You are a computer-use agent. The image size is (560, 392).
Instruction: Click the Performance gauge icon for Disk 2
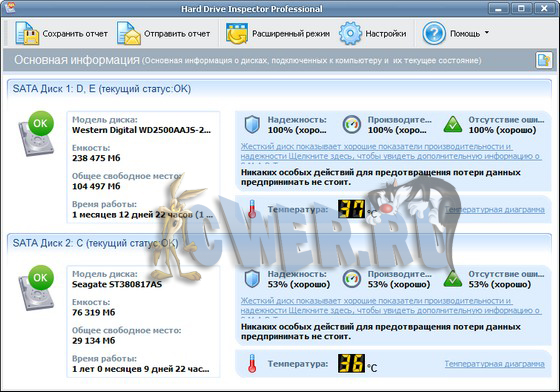click(x=352, y=279)
